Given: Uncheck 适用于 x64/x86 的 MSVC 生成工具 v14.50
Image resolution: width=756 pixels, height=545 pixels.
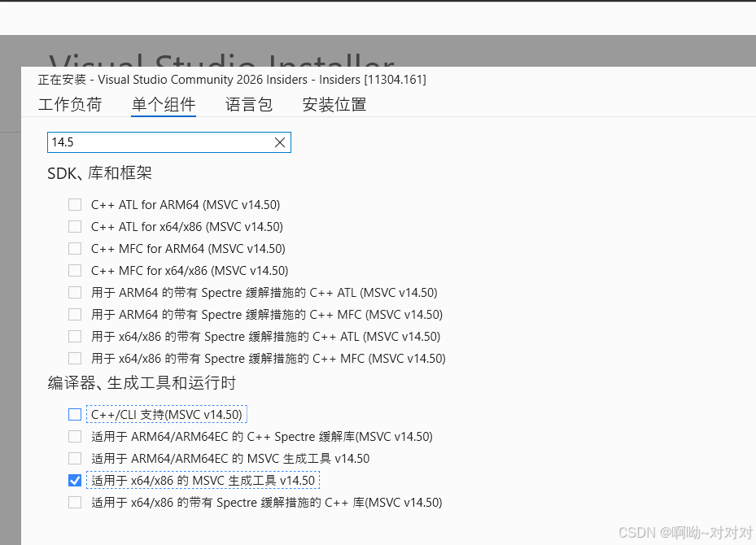Looking at the screenshot, I should pyautogui.click(x=75, y=481).
